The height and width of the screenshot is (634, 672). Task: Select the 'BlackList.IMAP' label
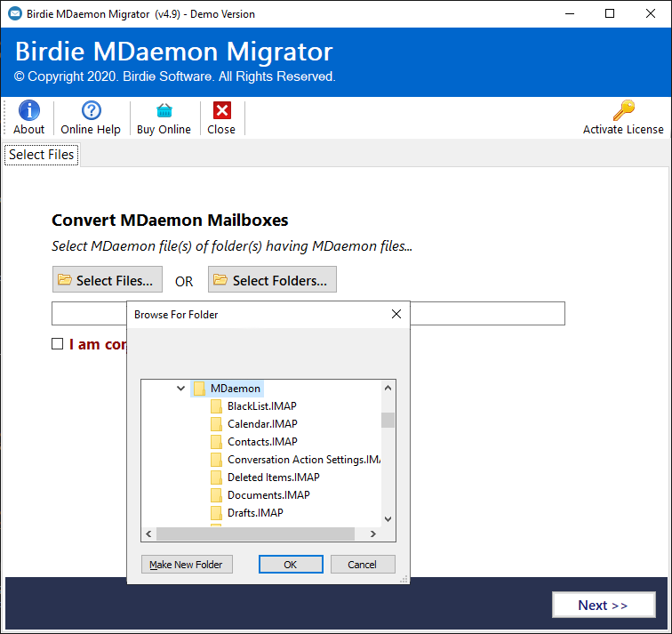262,406
